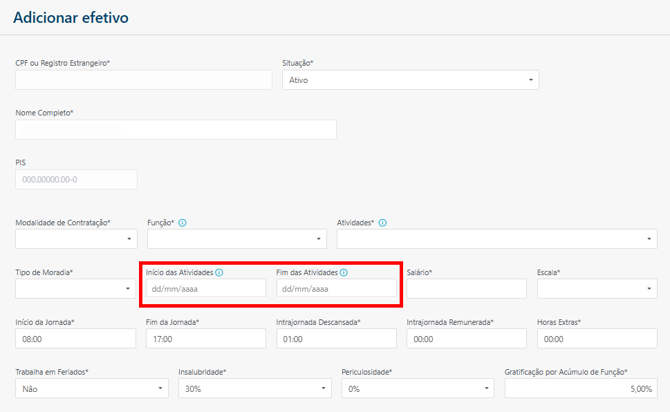Expand the Escala dropdown
This screenshot has height=412, width=670.
click(596, 289)
